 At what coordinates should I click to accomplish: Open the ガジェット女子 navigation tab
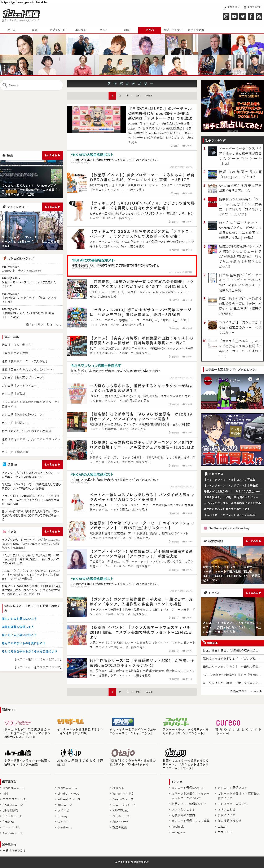[x=173, y=30]
